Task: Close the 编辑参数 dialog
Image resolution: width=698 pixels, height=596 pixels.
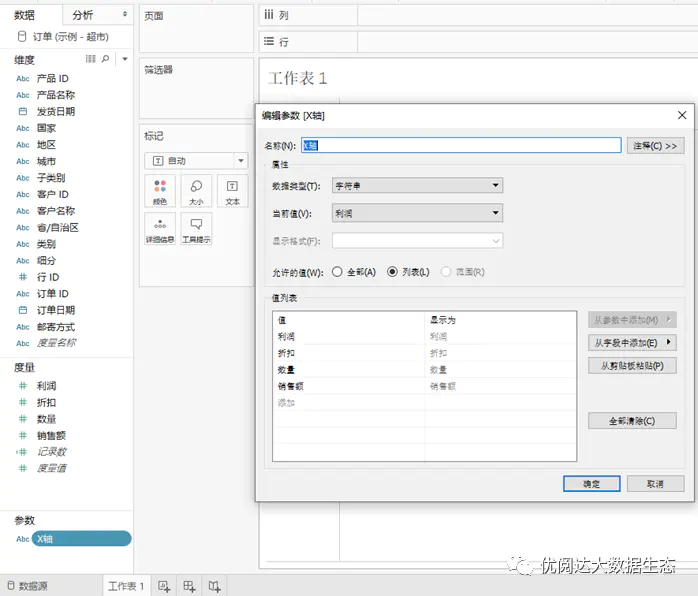Action: click(682, 115)
